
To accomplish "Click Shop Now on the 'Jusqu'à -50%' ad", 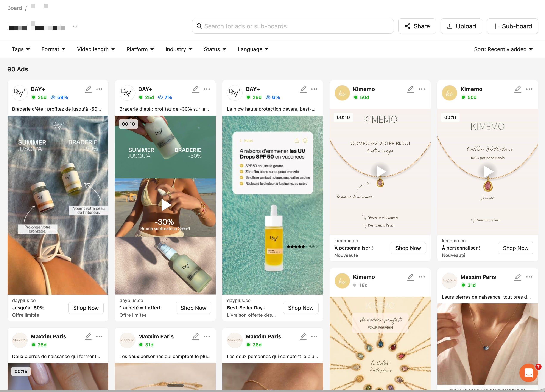I will (86, 308).
